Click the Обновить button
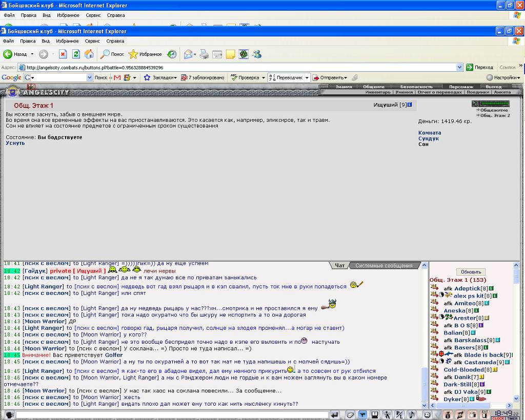The image size is (525, 420). (471, 272)
